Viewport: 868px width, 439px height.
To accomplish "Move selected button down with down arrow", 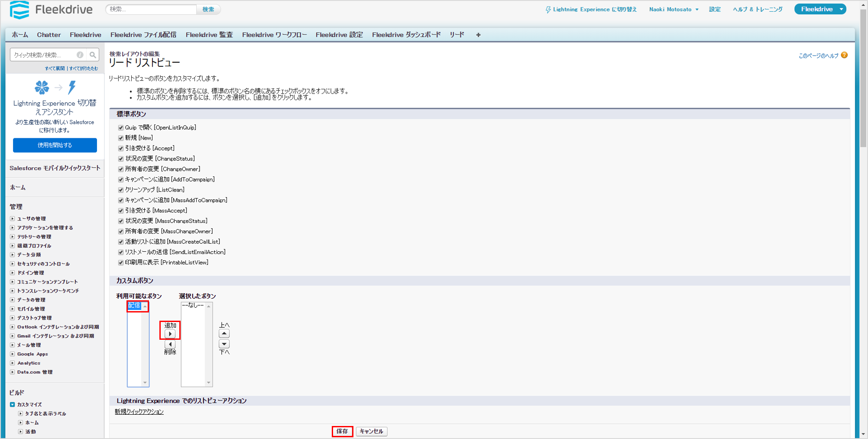I will pos(224,344).
